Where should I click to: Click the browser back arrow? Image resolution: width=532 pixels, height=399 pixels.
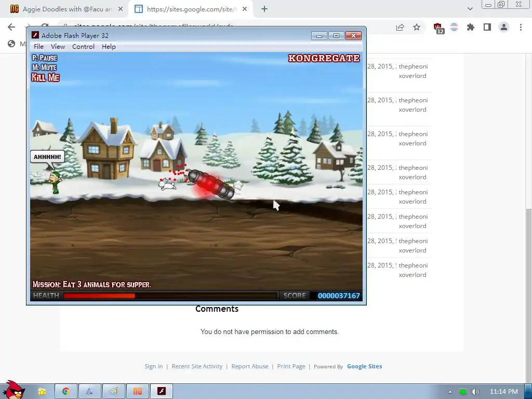(x=11, y=27)
